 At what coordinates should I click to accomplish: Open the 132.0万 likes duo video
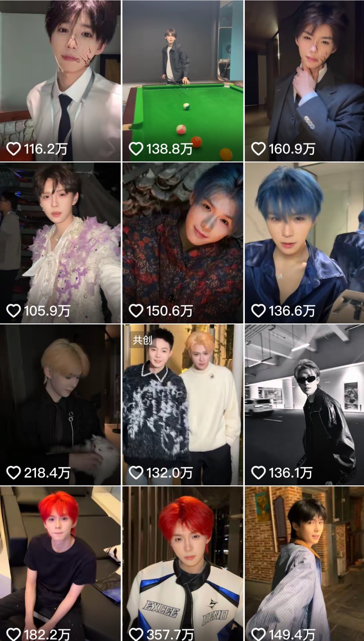click(x=183, y=405)
